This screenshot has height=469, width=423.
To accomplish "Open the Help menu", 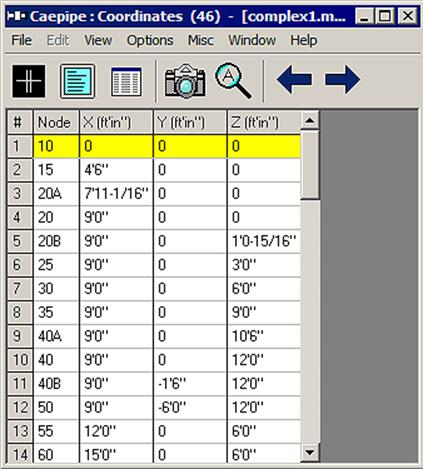I will point(304,40).
